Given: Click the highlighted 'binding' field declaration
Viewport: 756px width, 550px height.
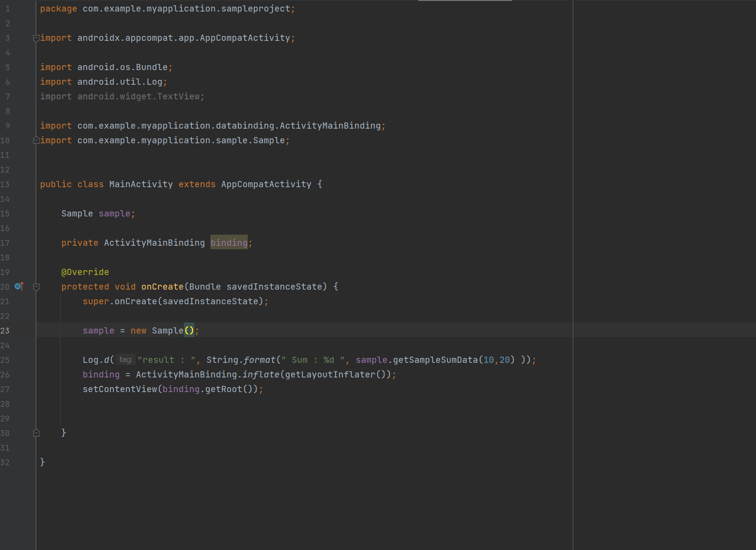Looking at the screenshot, I should 229,243.
